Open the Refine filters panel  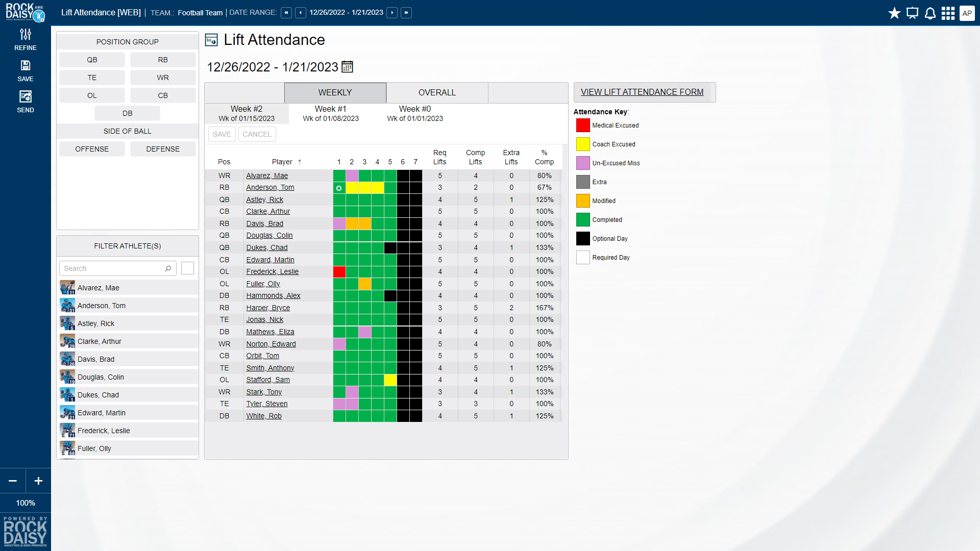click(26, 39)
